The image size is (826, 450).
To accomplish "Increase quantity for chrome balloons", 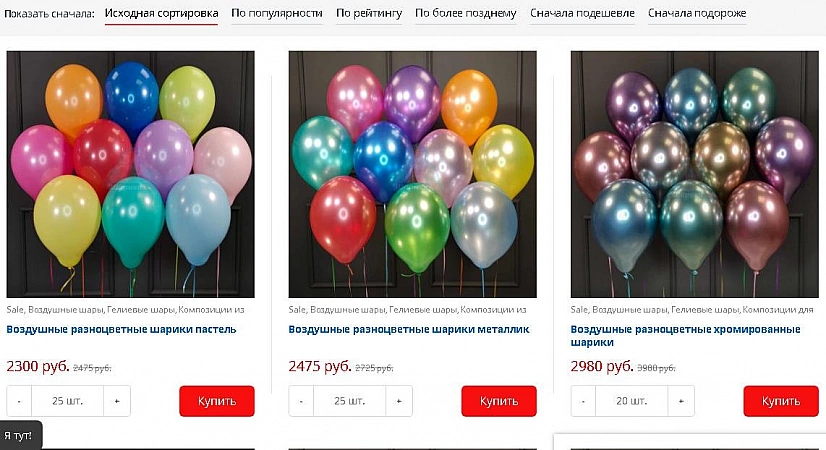I will click(681, 401).
